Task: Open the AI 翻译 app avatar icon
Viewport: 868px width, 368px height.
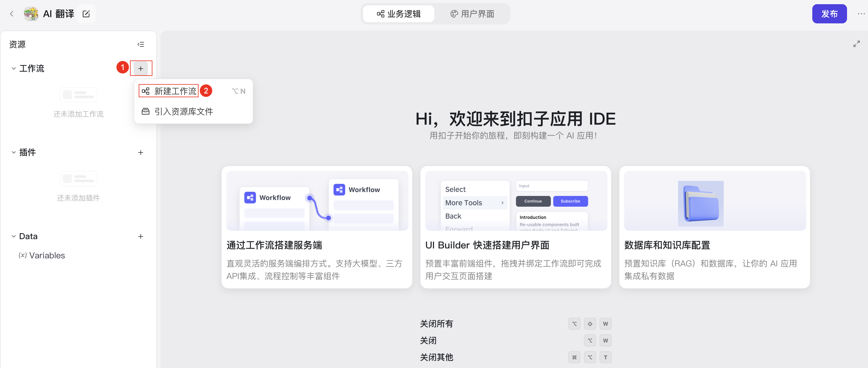Action: [x=31, y=14]
